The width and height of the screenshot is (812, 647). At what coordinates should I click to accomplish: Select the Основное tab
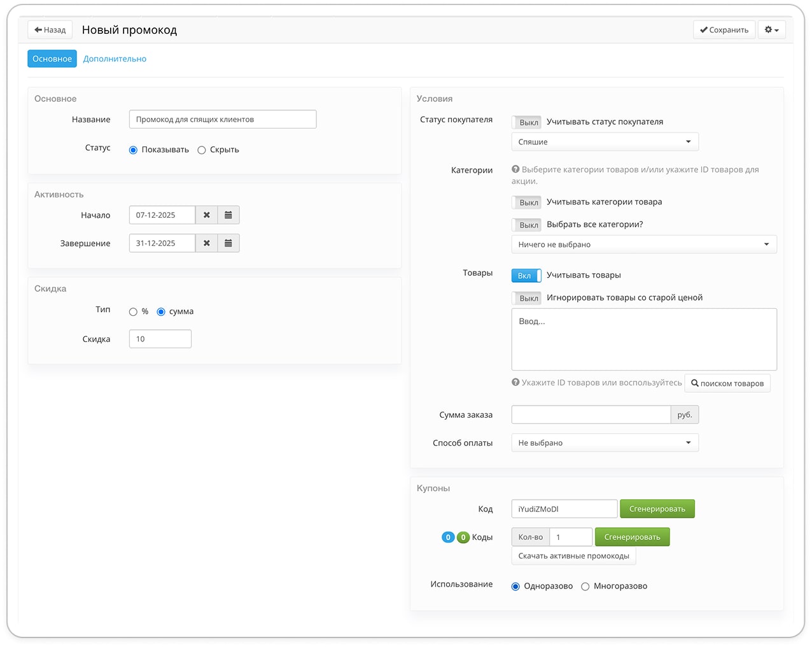coord(52,59)
